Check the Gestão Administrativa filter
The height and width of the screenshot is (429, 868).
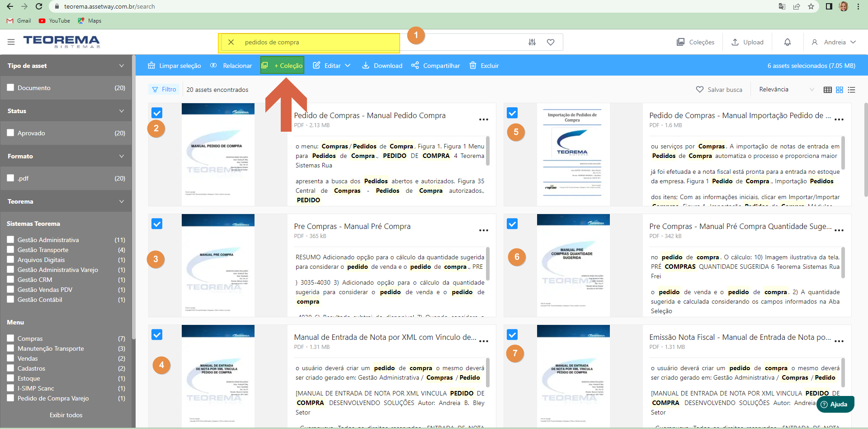point(10,239)
